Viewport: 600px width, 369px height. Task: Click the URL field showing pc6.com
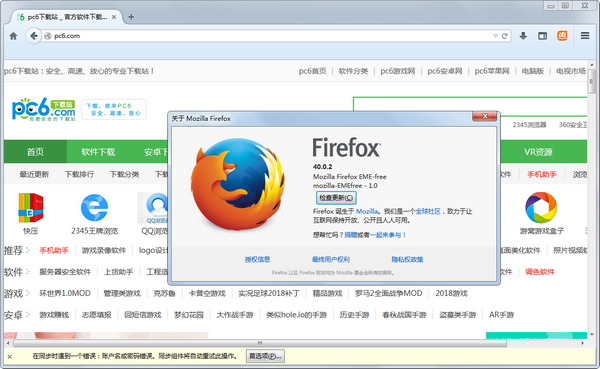(268, 36)
